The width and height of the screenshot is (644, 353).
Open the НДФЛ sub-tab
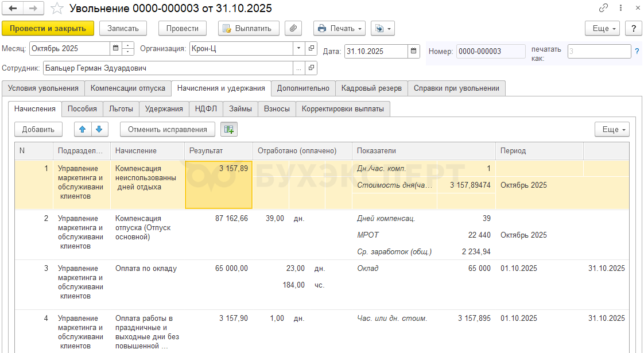click(x=205, y=108)
